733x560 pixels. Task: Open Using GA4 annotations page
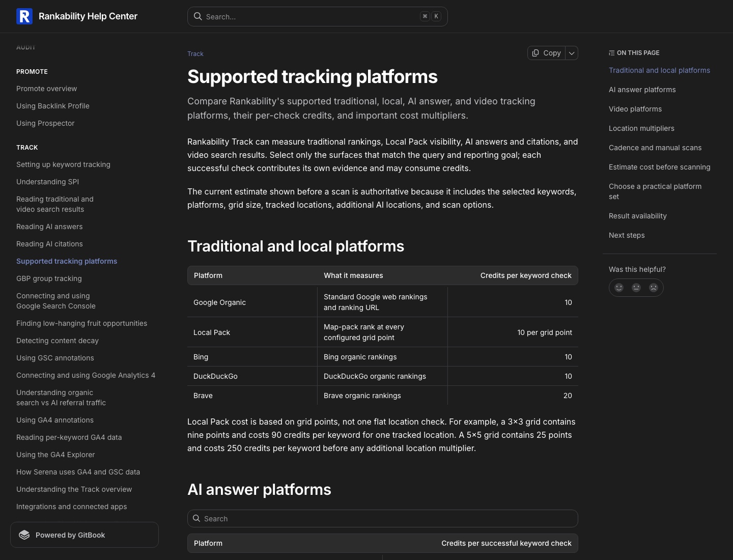[55, 420]
